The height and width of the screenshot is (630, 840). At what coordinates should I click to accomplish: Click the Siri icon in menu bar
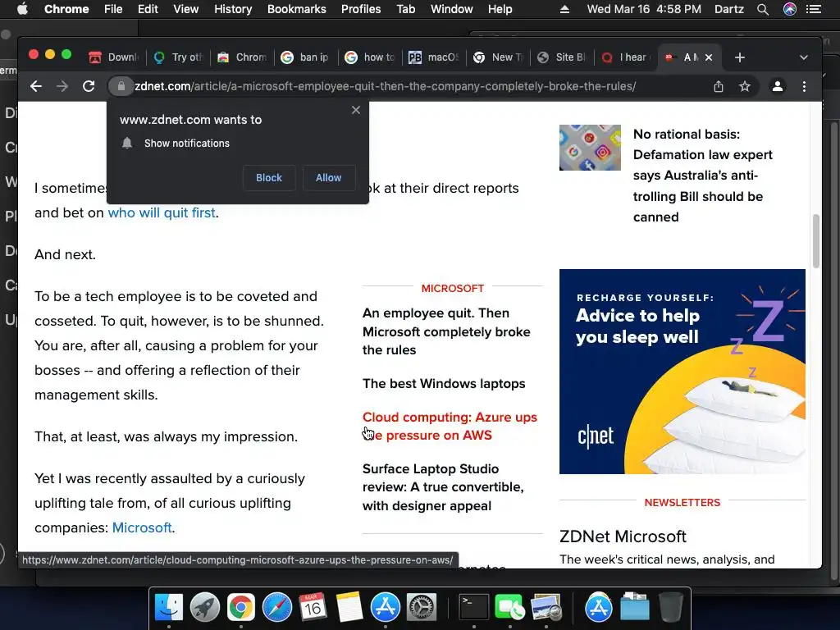790,9
